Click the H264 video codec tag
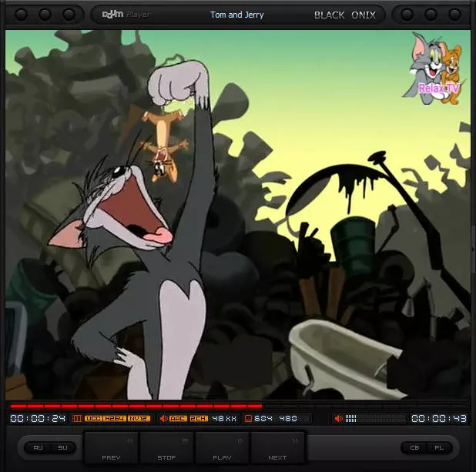 pyautogui.click(x=115, y=419)
